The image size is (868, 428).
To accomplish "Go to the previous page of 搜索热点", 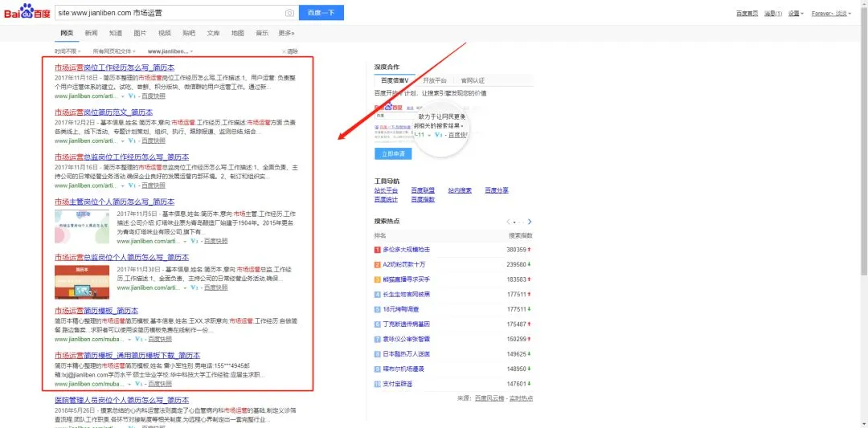I will pos(508,222).
